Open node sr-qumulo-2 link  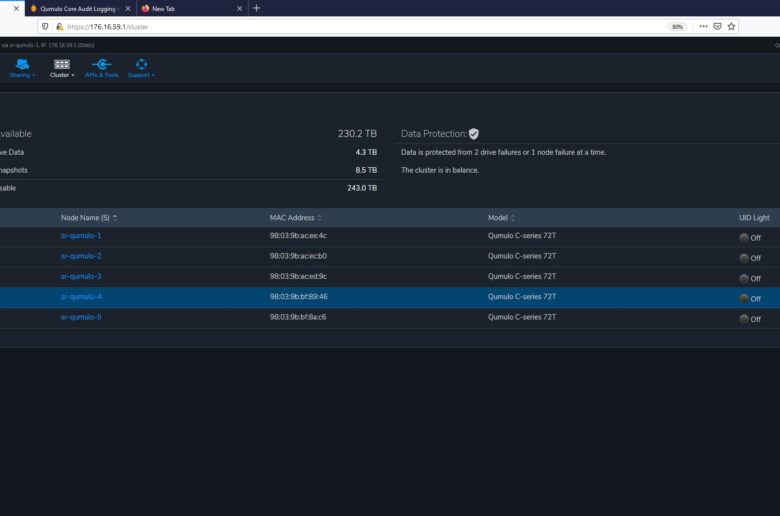click(81, 256)
